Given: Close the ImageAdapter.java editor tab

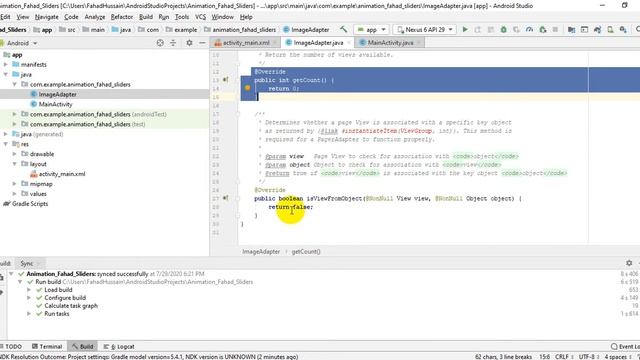Looking at the screenshot, I should [349, 42].
